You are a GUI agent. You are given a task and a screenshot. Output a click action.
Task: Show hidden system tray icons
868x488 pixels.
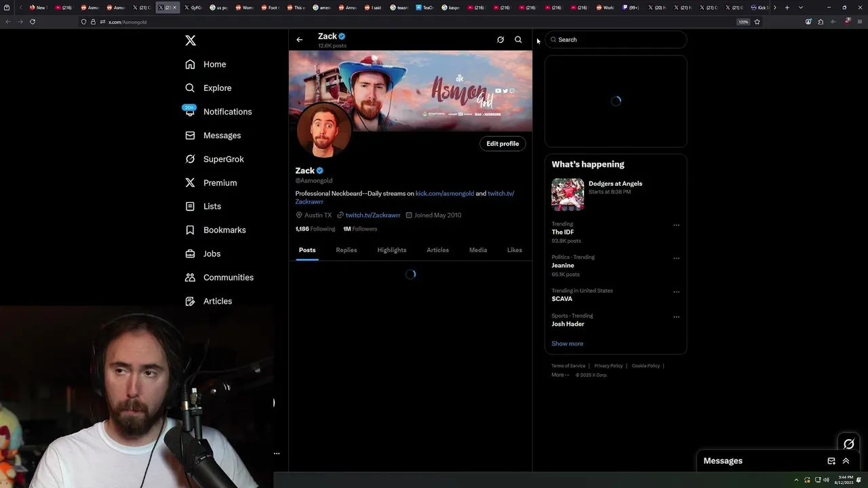[x=797, y=480]
